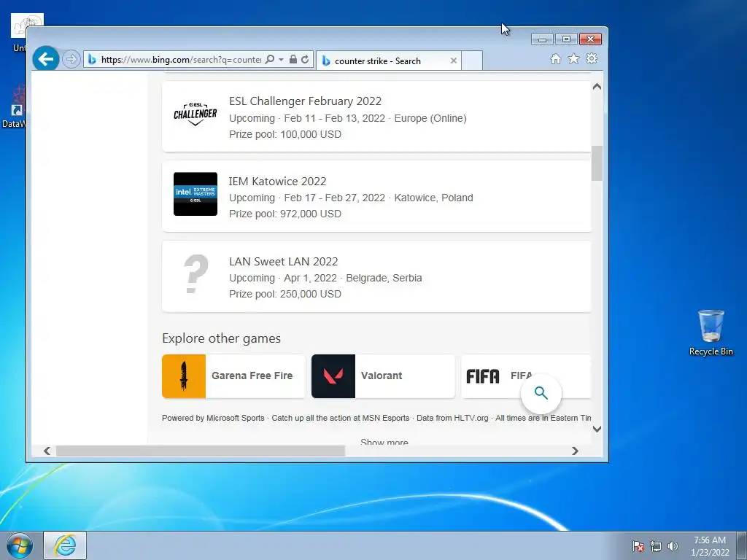The height and width of the screenshot is (560, 747).
Task: Click the taskbar clock showing 7:56 AM
Action: (710, 546)
